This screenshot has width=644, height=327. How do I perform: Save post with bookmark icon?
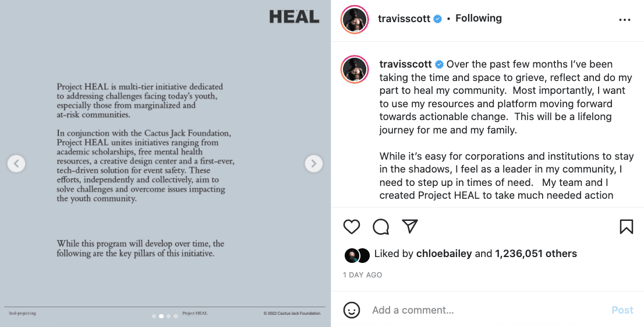tap(627, 227)
